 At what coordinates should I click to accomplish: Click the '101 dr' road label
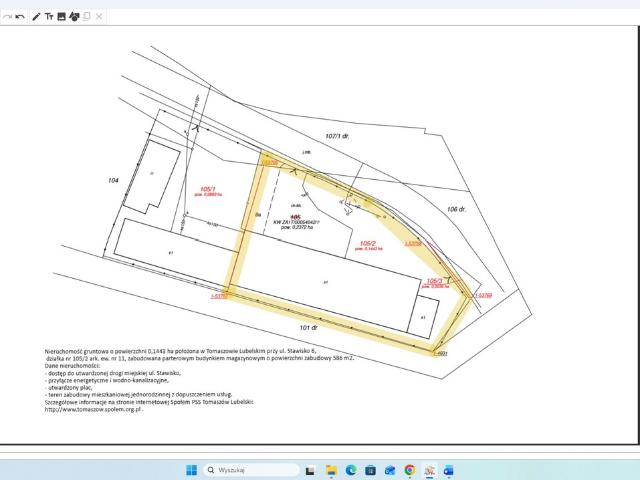click(308, 327)
